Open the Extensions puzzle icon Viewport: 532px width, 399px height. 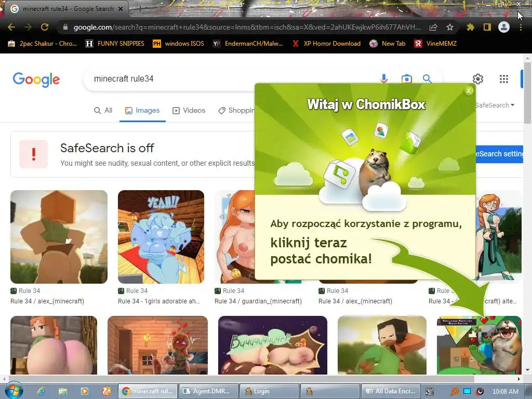pos(471,27)
